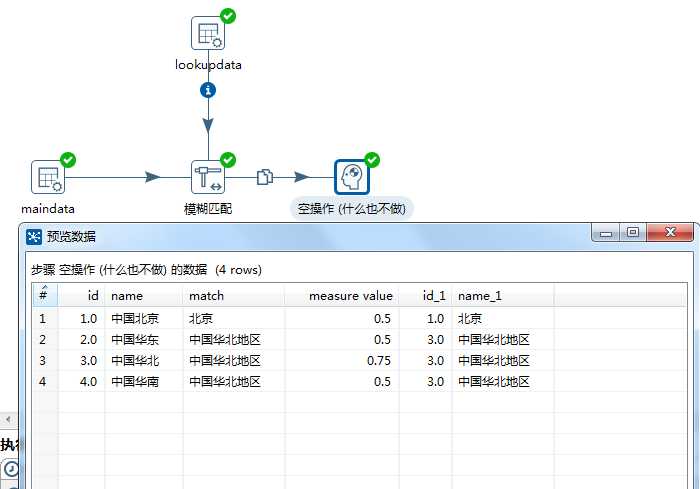The image size is (700, 489).
Task: Select id_1 cell 3.0 in row 4
Action: 425,381
